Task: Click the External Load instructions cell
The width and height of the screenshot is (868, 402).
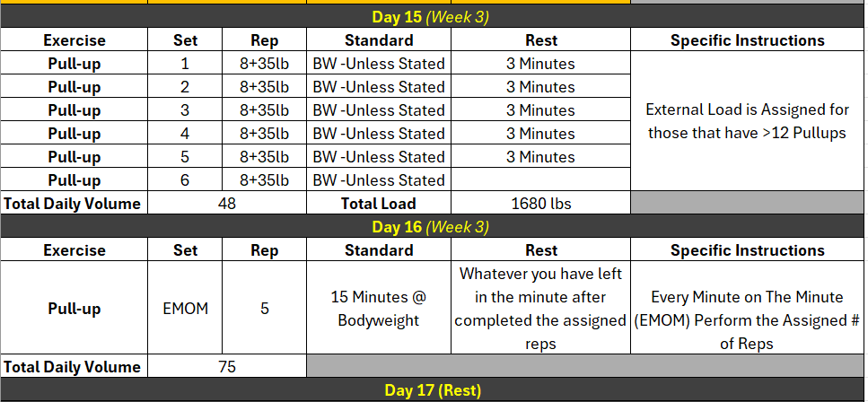Action: 747,122
